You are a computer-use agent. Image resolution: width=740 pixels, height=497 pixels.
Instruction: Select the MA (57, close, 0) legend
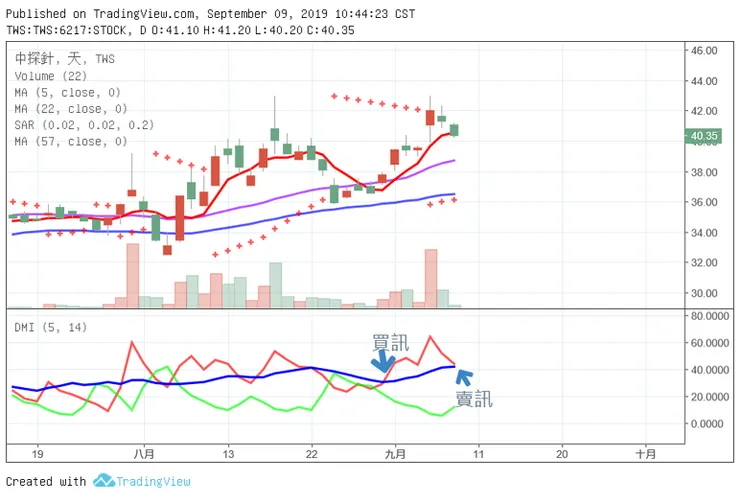(71, 142)
